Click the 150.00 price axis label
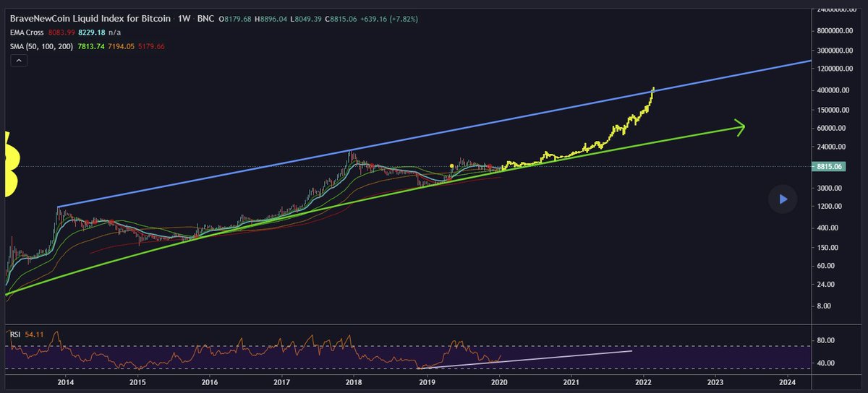 (828, 247)
